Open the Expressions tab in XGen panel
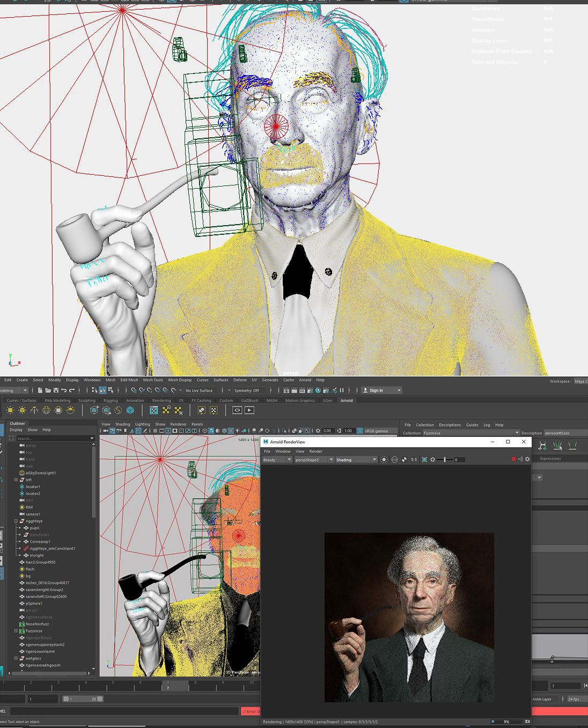This screenshot has height=728, width=588. (x=550, y=458)
